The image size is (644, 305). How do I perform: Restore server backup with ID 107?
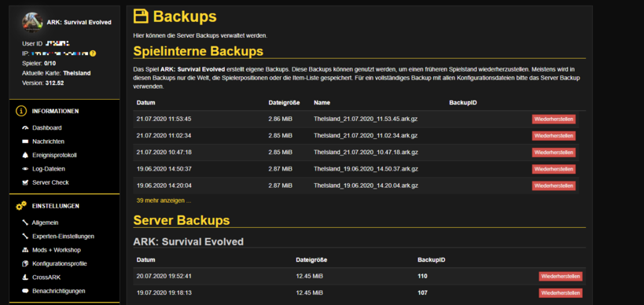561,293
